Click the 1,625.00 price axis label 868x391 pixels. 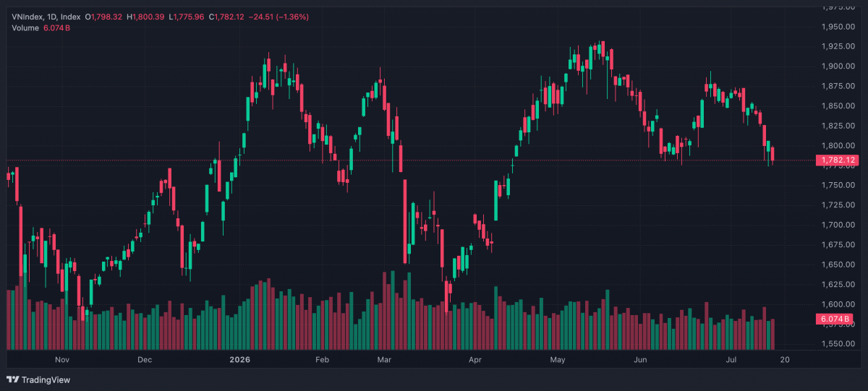[837, 285]
